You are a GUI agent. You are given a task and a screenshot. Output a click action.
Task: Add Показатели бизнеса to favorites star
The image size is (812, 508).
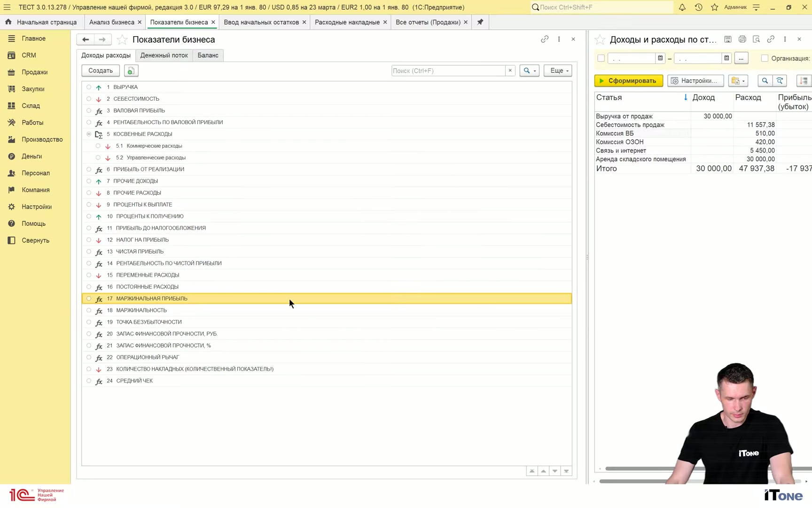point(122,40)
